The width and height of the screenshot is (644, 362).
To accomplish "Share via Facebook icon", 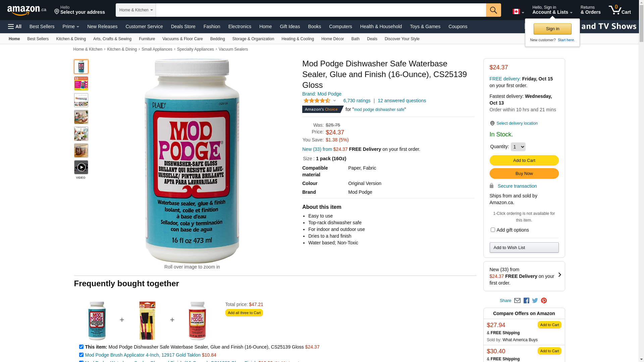I will pos(526,301).
